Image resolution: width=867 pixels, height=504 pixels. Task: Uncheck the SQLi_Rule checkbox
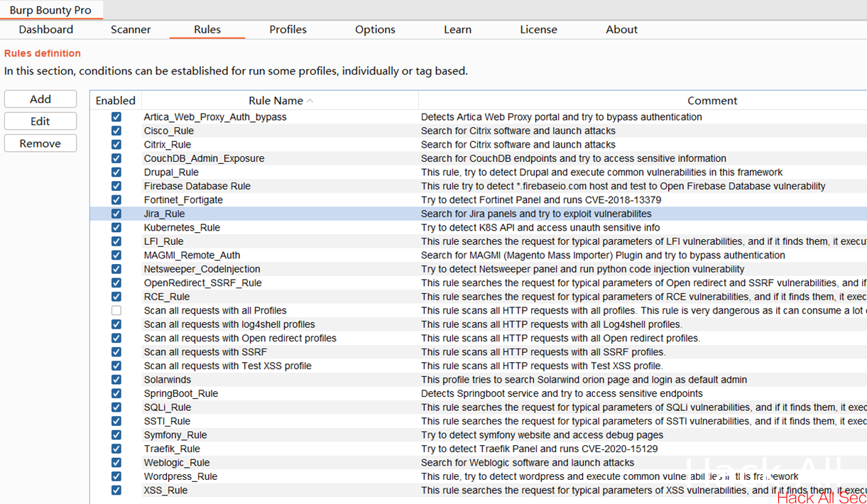click(116, 407)
